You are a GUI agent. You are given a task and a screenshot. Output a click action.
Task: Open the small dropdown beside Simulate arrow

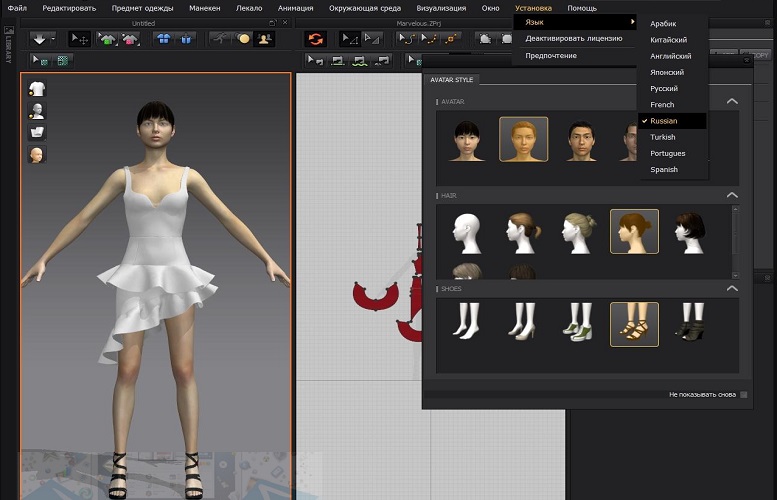[x=53, y=39]
